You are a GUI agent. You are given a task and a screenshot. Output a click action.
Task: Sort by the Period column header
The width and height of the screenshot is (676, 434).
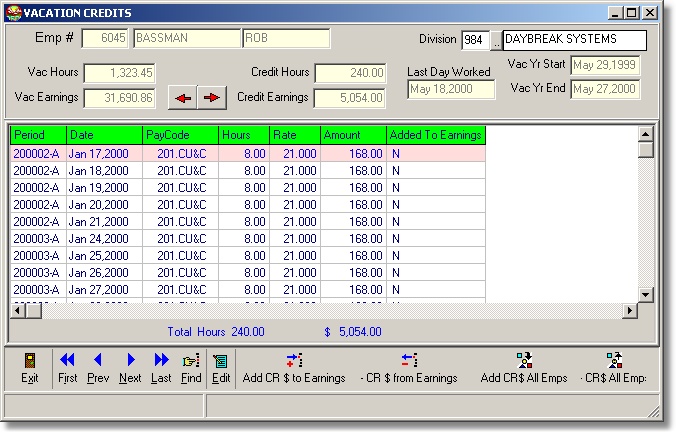(x=38, y=135)
